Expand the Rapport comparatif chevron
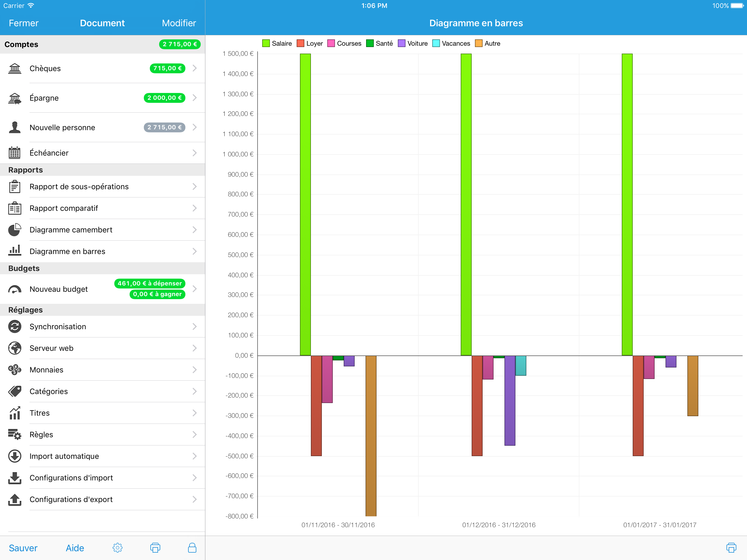747x560 pixels. (x=194, y=208)
